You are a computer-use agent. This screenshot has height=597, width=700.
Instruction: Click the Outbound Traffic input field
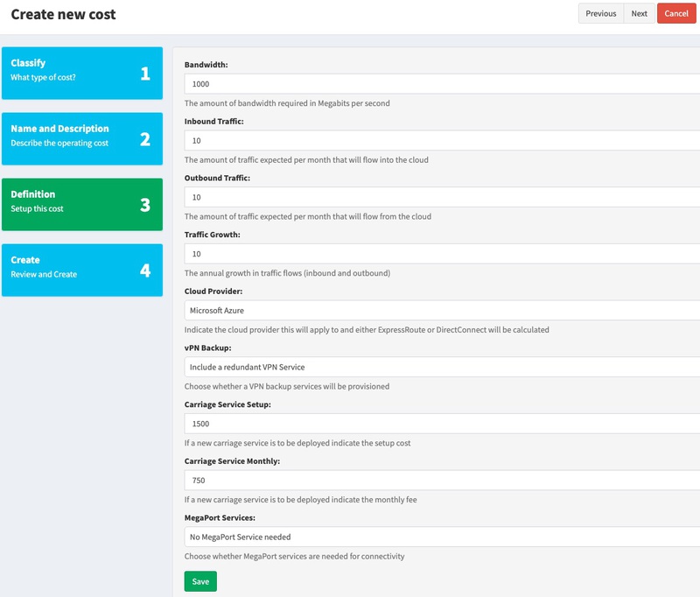tap(442, 197)
